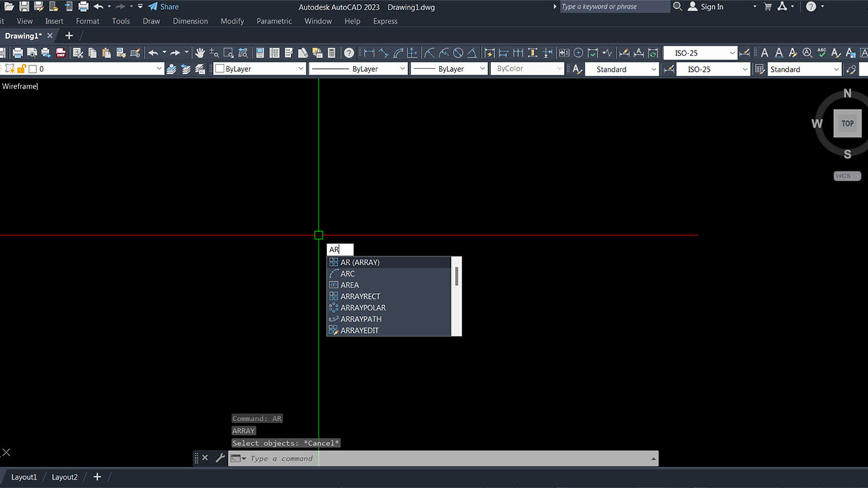Select the Linear dimension tool
The width and height of the screenshot is (868, 488).
(370, 53)
